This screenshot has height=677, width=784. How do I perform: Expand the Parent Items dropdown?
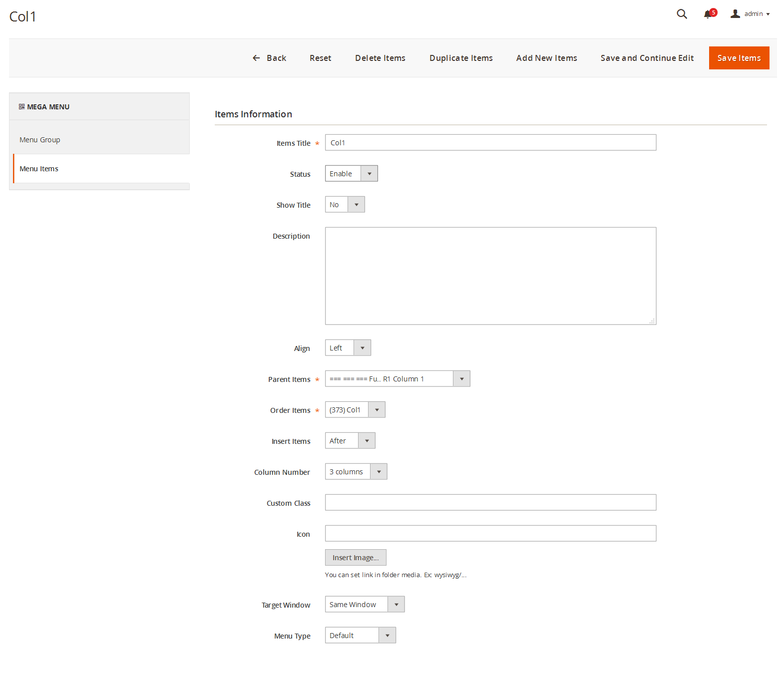tap(397, 379)
